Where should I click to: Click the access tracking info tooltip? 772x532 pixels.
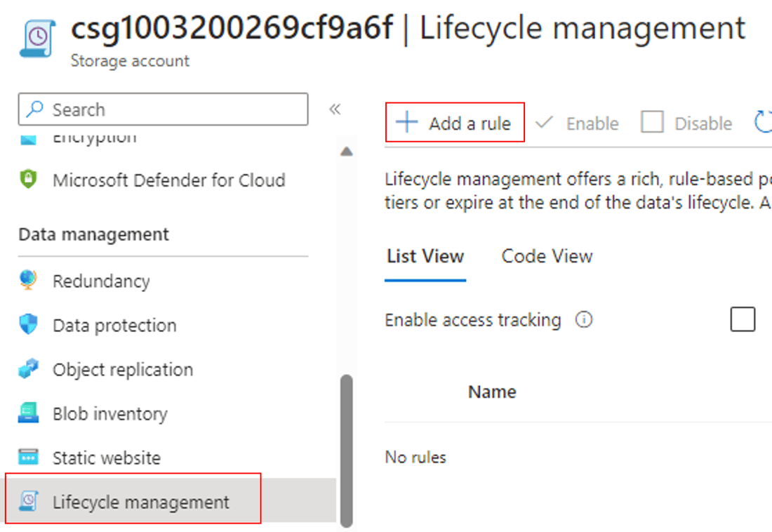coord(585,319)
